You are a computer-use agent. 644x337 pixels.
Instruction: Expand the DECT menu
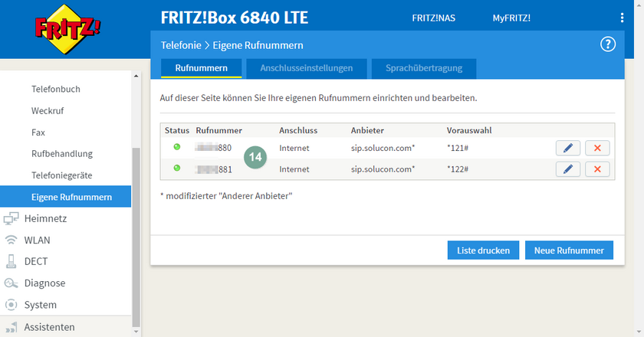[x=36, y=261]
